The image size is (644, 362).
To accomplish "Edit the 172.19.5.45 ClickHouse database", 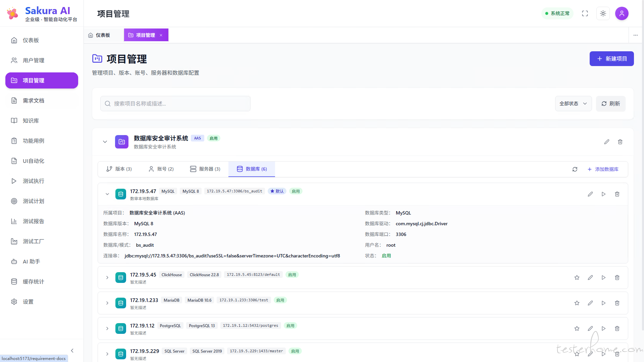I will point(590,278).
